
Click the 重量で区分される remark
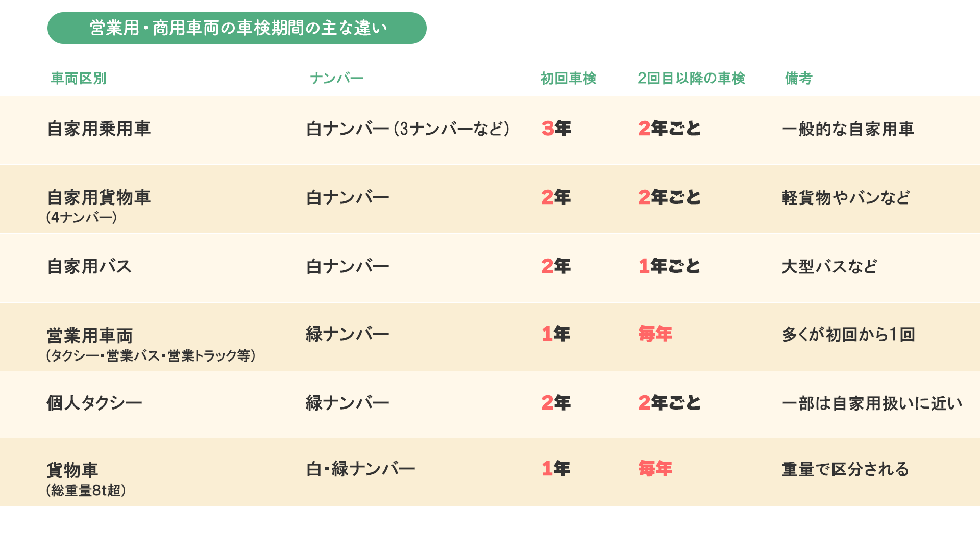coord(845,469)
